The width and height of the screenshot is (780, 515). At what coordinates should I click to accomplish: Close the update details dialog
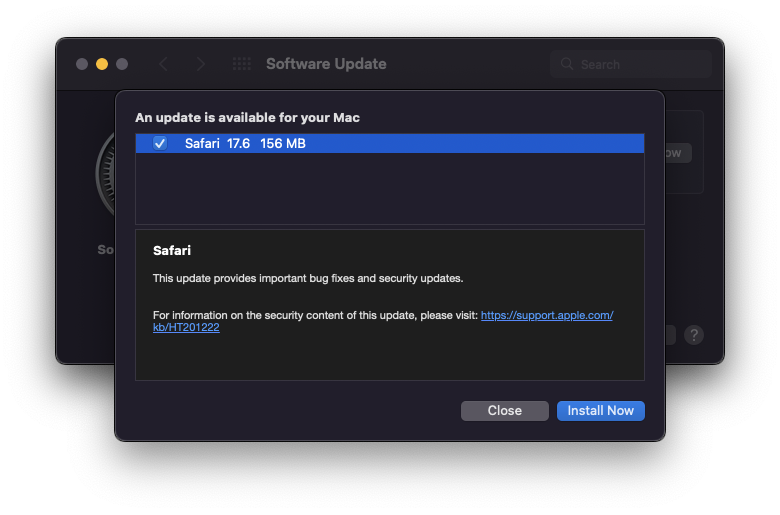pos(504,411)
